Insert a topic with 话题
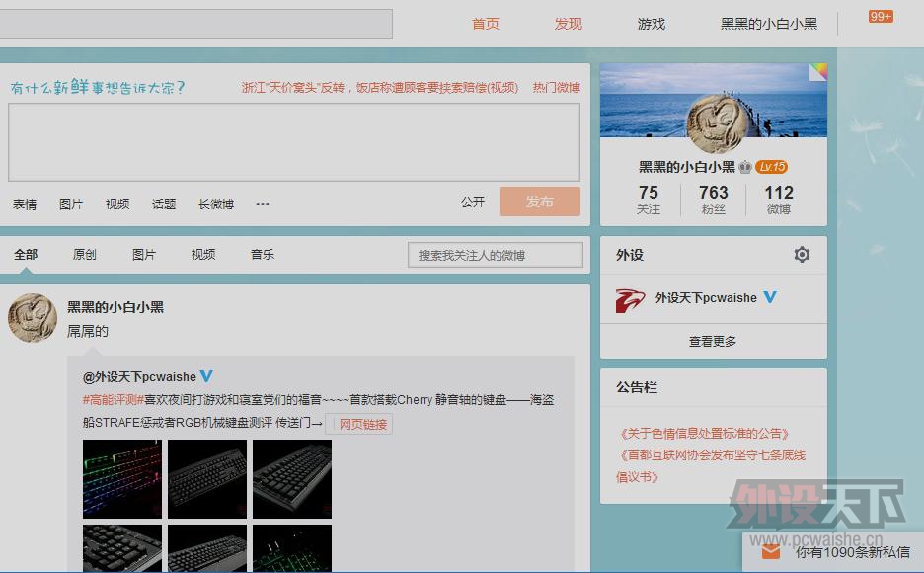Viewport: 924px width, 573px height. (x=164, y=204)
